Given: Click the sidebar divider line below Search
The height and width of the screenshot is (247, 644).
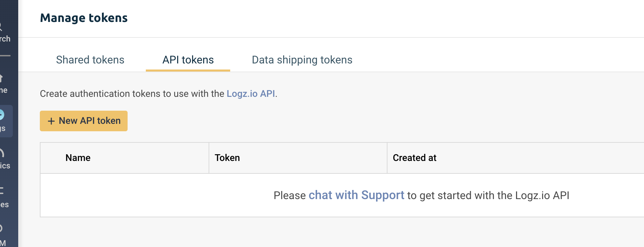Looking at the screenshot, I should tap(5, 56).
